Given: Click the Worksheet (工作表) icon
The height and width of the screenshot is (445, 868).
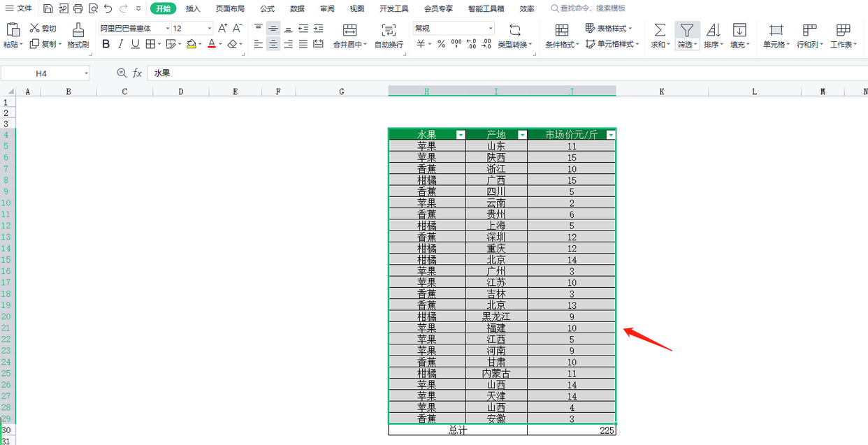Looking at the screenshot, I should 843,29.
